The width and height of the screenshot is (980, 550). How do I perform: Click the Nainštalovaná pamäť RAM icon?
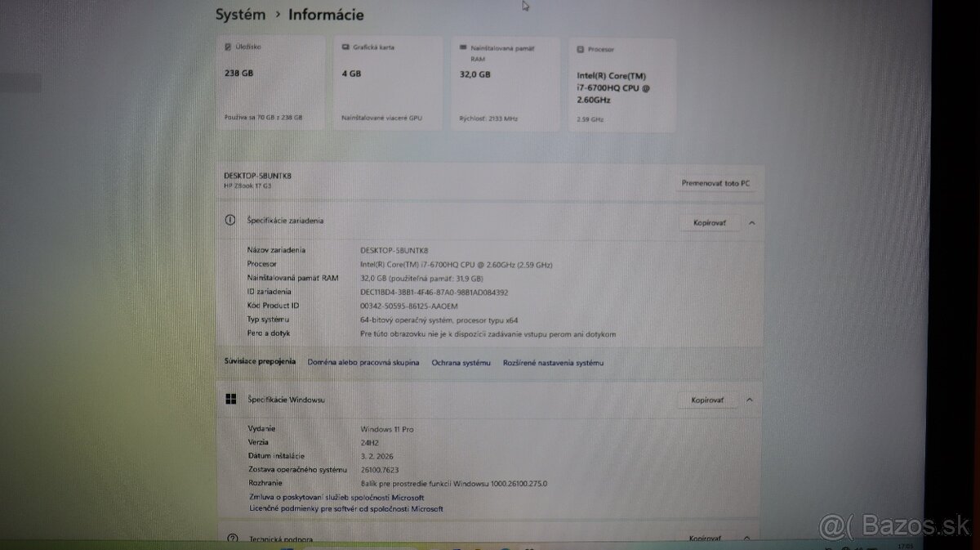pyautogui.click(x=462, y=47)
